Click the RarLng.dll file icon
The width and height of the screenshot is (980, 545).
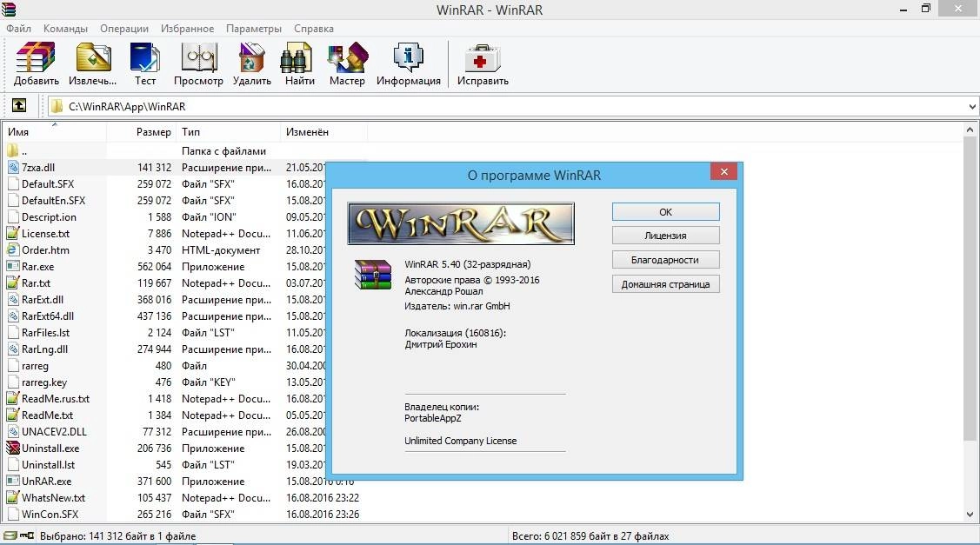pyautogui.click(x=12, y=349)
